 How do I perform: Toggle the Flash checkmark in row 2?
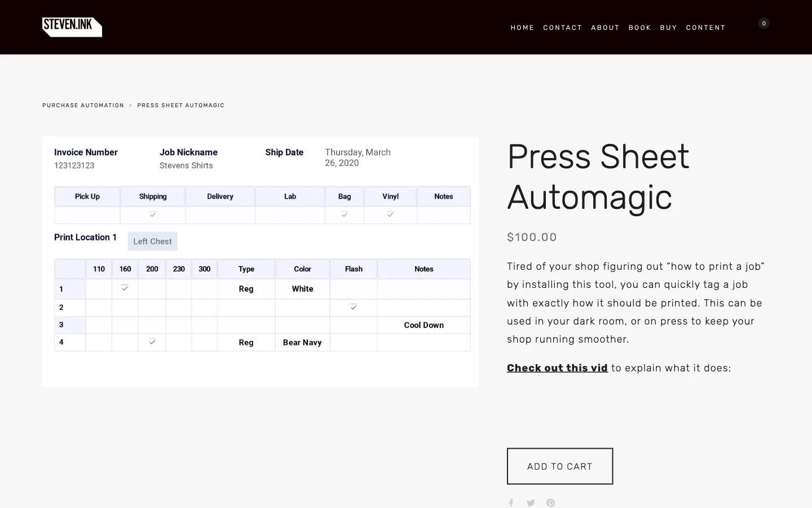pos(354,307)
